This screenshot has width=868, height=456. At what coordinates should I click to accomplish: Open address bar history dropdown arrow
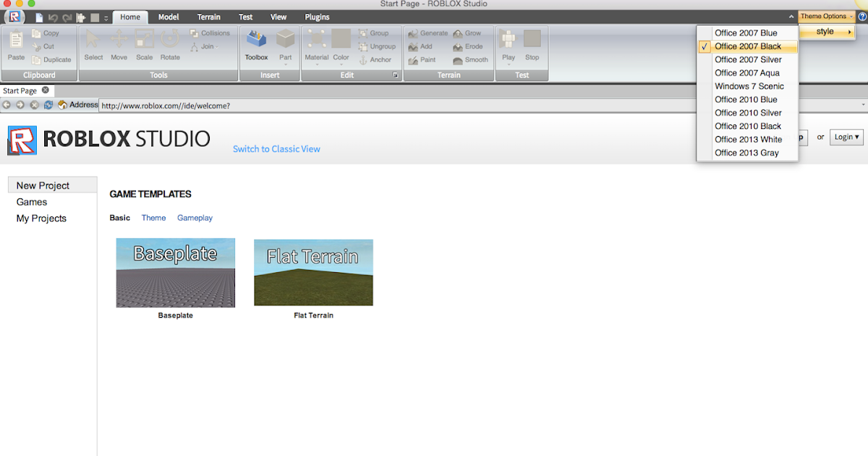point(864,105)
